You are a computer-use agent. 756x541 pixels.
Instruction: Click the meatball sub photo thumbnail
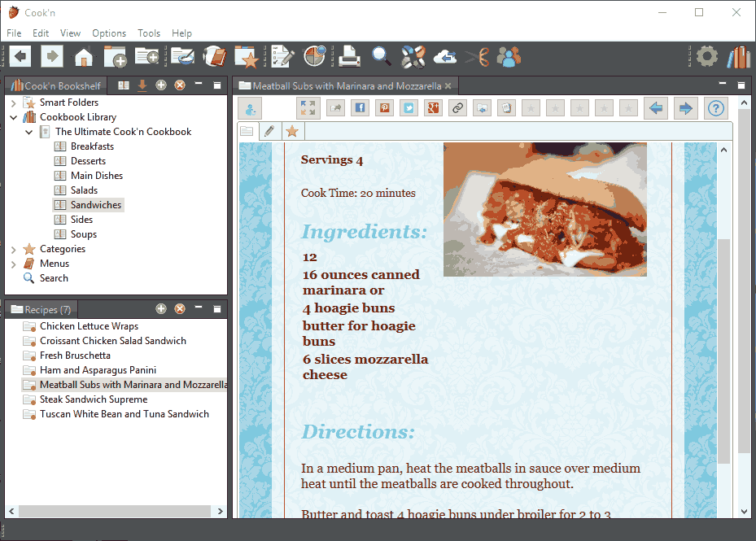544,209
